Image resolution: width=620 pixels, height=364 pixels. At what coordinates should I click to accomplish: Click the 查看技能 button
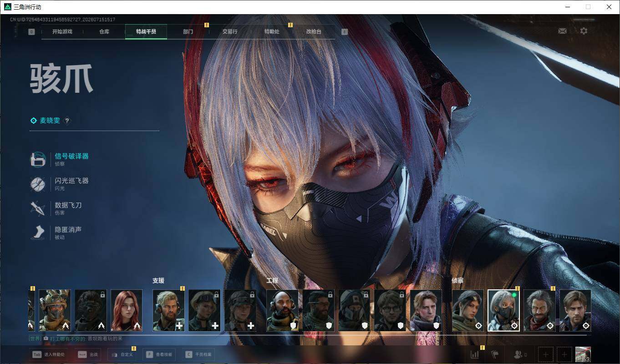tap(158, 354)
